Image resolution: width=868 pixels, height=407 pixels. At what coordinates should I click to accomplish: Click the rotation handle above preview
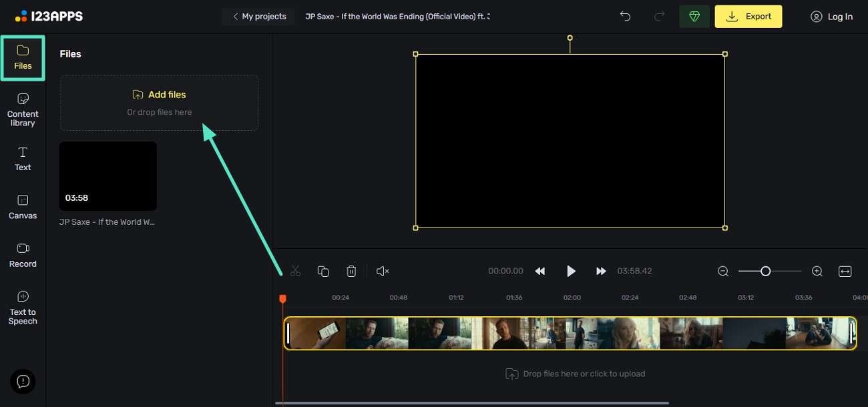pyautogui.click(x=570, y=38)
